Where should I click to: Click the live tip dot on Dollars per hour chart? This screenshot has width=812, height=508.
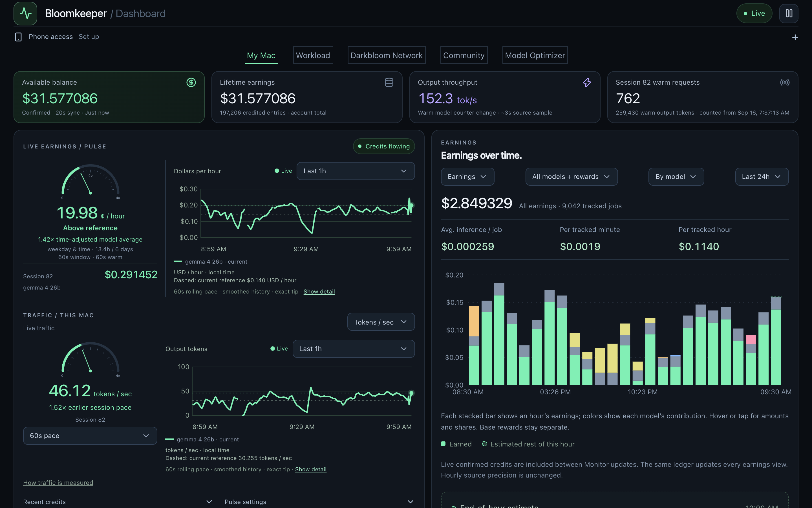tap(411, 205)
